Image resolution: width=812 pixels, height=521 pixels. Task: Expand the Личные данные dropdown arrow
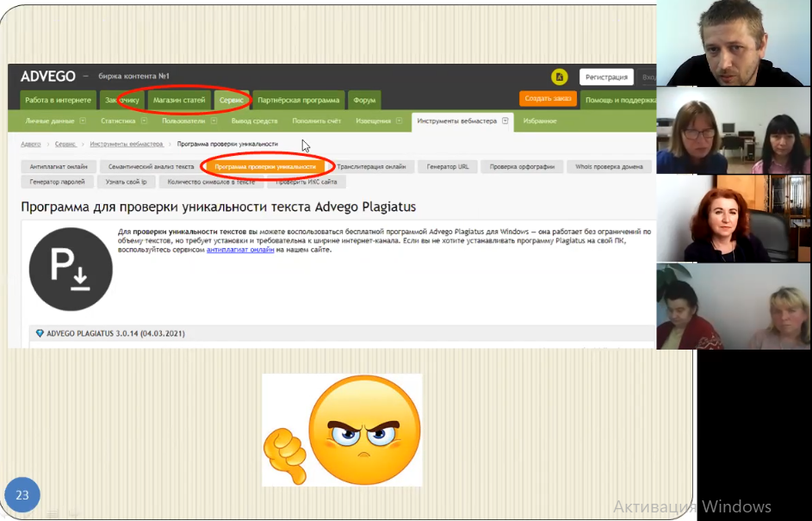point(83,121)
